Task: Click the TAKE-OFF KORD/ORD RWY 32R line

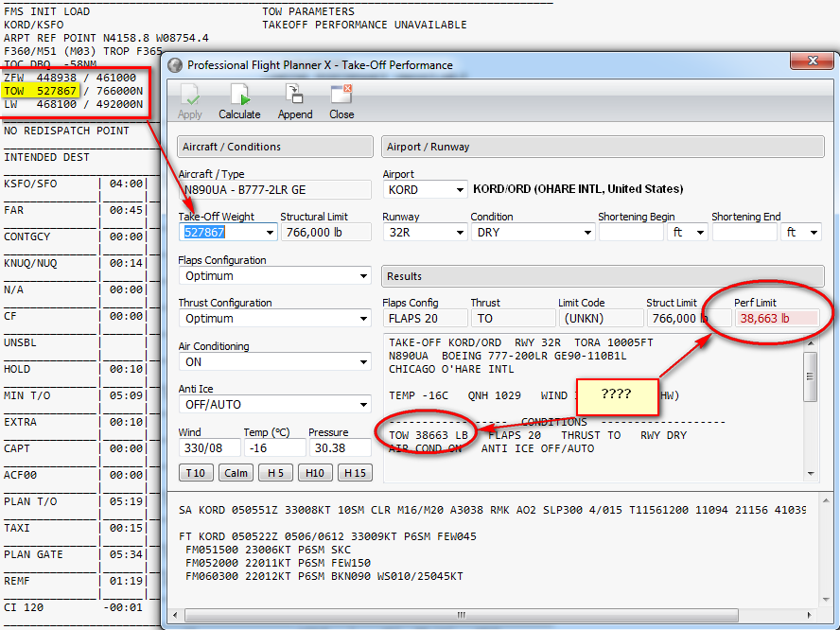Action: (520, 342)
